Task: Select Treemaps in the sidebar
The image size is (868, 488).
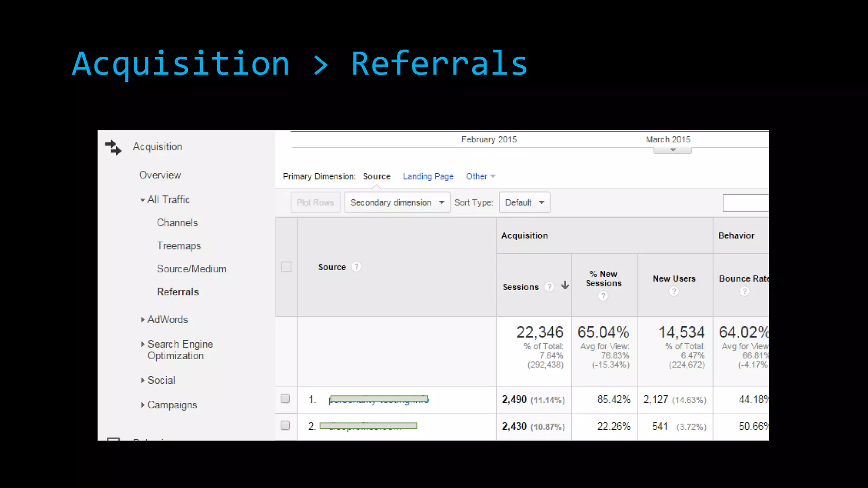Action: [x=179, y=246]
